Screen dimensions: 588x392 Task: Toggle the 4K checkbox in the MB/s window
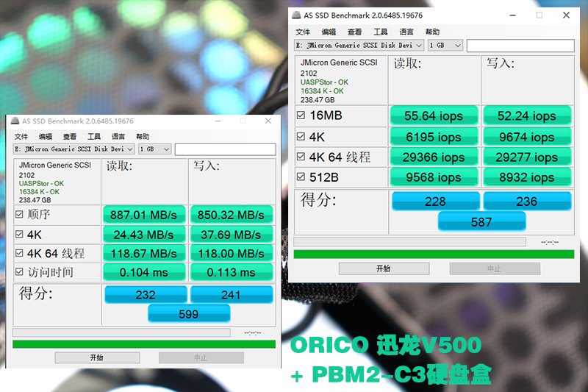19,235
